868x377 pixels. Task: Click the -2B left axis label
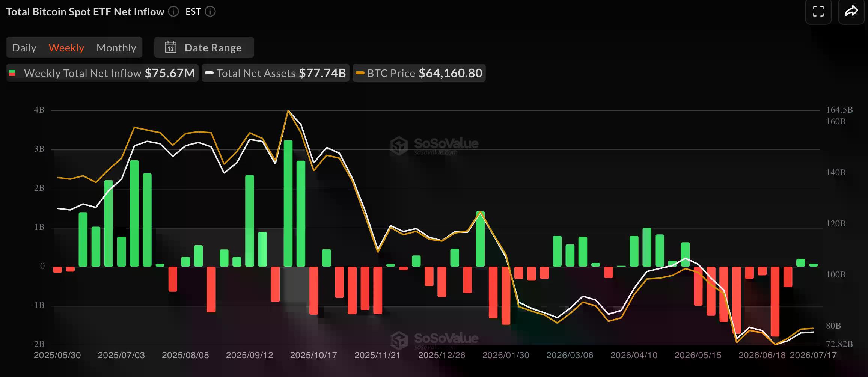click(x=38, y=344)
